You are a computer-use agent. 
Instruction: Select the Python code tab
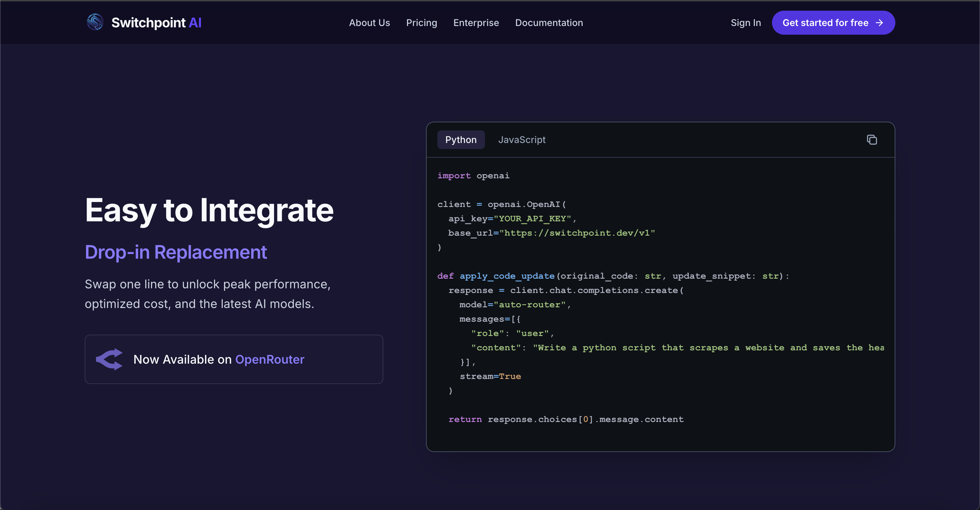[x=461, y=140]
